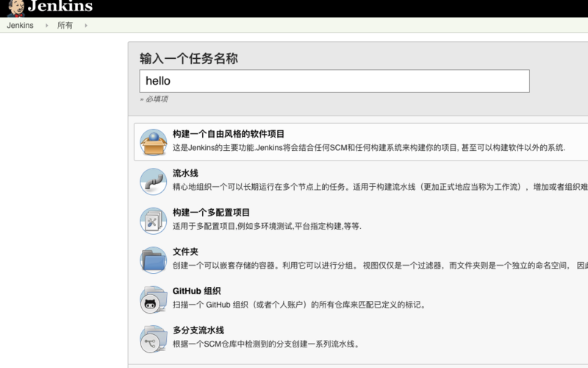Expand the arrow after 所有 breadcrumb
Image resolution: width=588 pixels, height=368 pixels.
coord(86,26)
